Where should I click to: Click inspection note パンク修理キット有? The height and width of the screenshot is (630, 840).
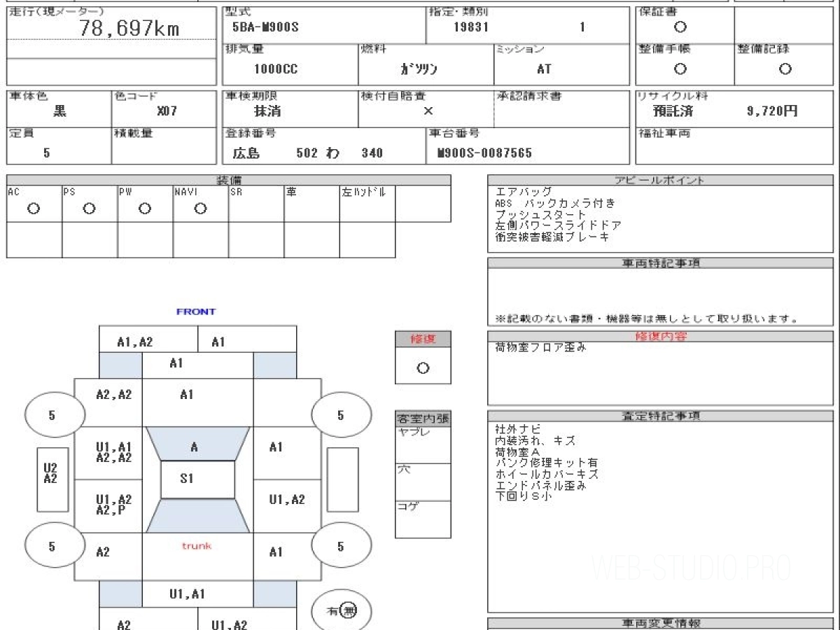(x=547, y=463)
